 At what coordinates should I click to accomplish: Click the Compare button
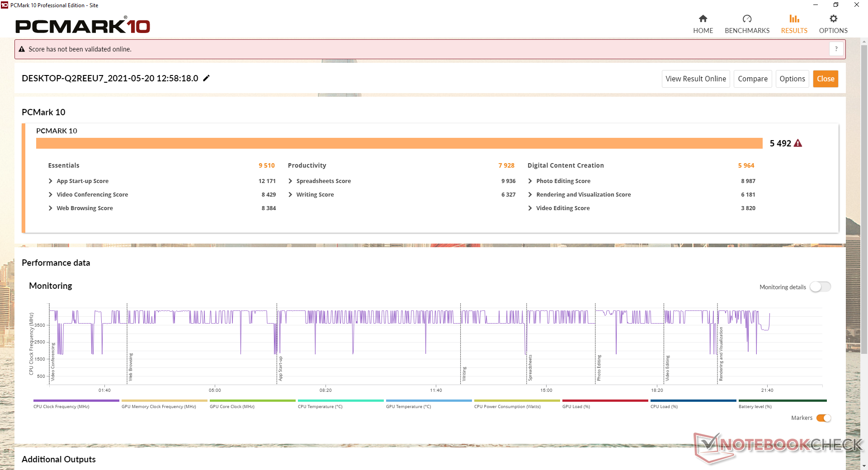pos(753,79)
